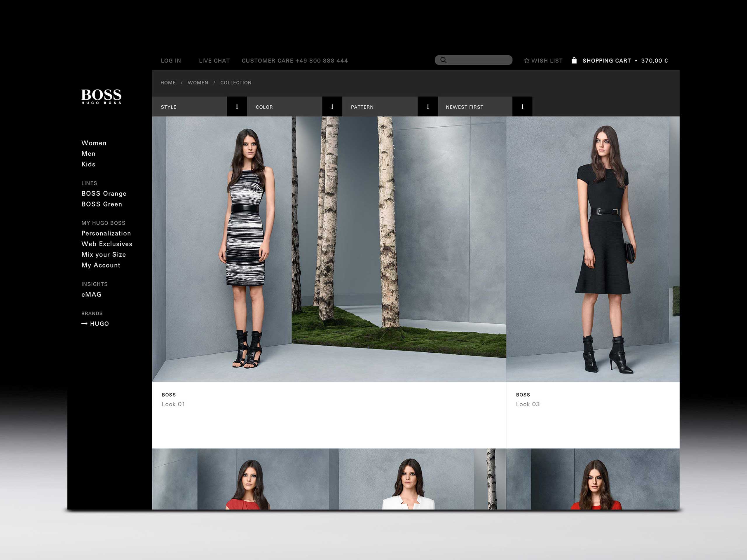
Task: Click the Look 01 caption
Action: tap(173, 404)
